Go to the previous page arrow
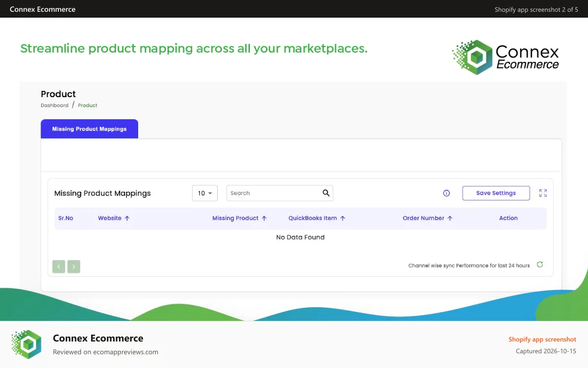588x368 pixels. [59, 266]
